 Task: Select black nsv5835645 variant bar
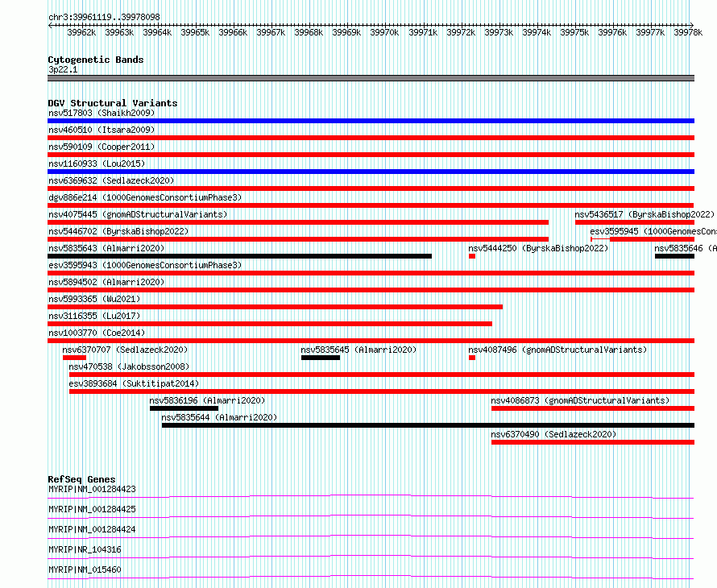coord(321,358)
